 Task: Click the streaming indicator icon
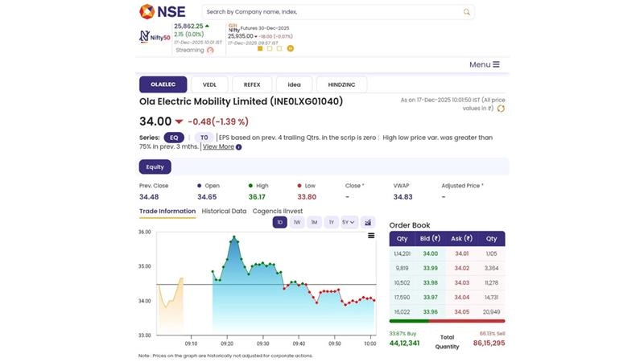(210, 50)
